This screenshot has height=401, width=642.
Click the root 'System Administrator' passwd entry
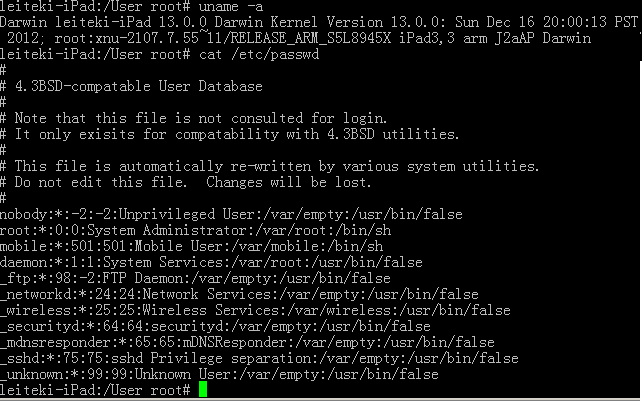pos(196,230)
